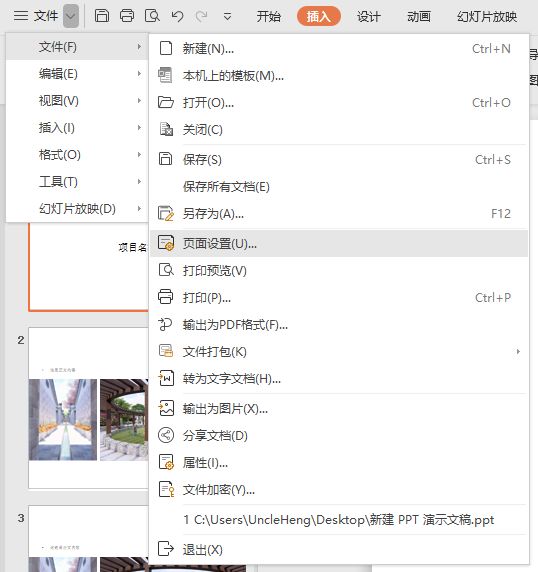Click the convert-to-Word document icon

point(166,378)
